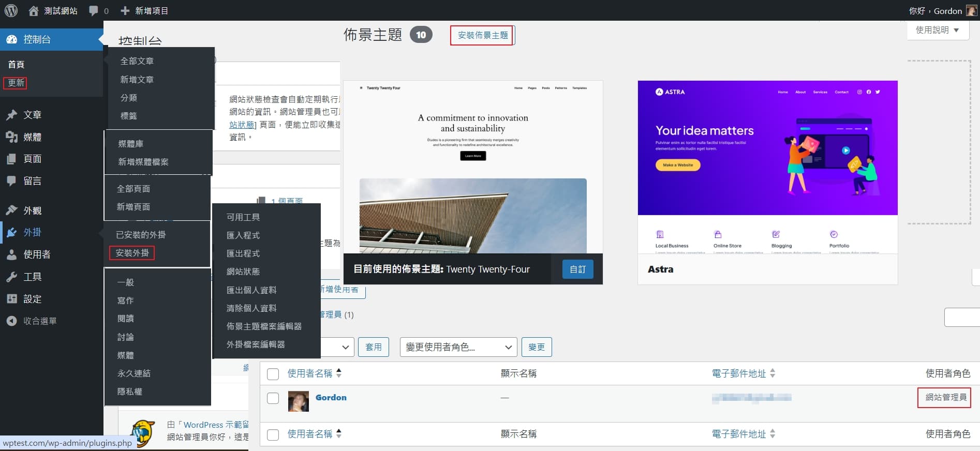Viewport: 980px width, 451px height.
Task: Open Gordon's avatar in admin bar
Action: click(x=971, y=10)
